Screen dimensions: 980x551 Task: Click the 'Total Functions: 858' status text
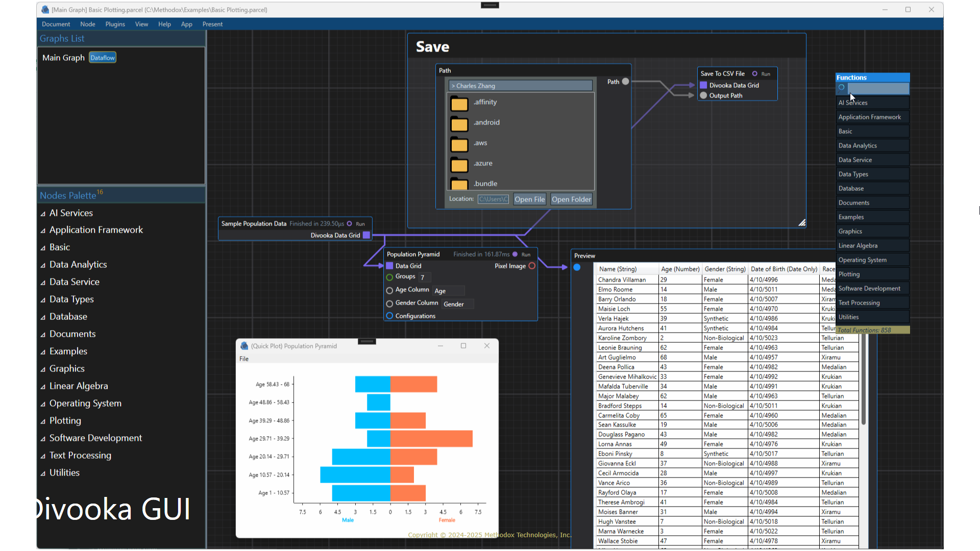[x=864, y=330]
